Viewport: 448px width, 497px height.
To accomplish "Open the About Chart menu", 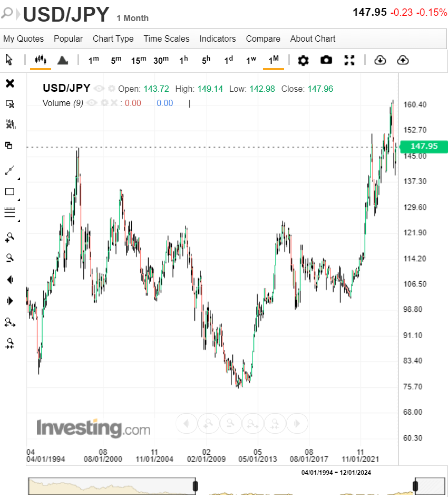I will [x=313, y=39].
